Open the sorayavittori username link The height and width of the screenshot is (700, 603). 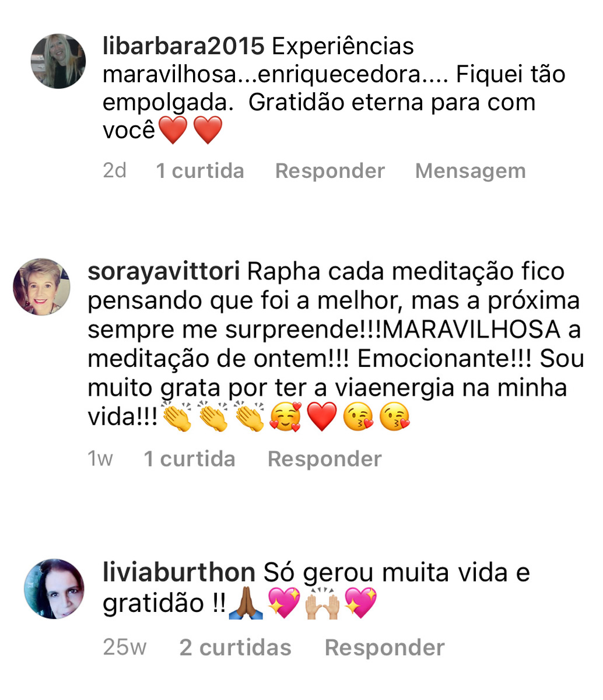(x=164, y=272)
